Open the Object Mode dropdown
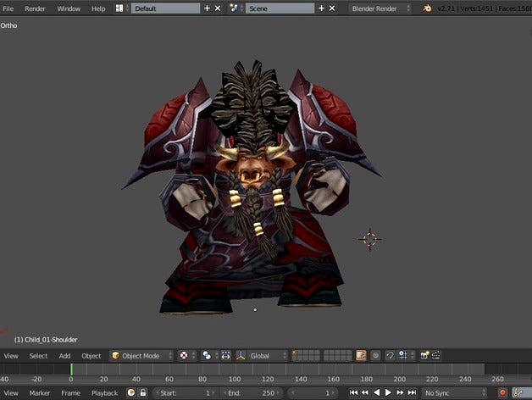 tap(141, 356)
